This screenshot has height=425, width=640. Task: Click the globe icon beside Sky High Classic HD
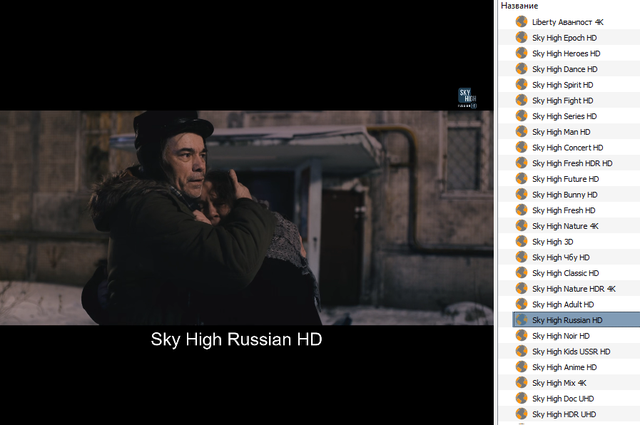(x=521, y=273)
